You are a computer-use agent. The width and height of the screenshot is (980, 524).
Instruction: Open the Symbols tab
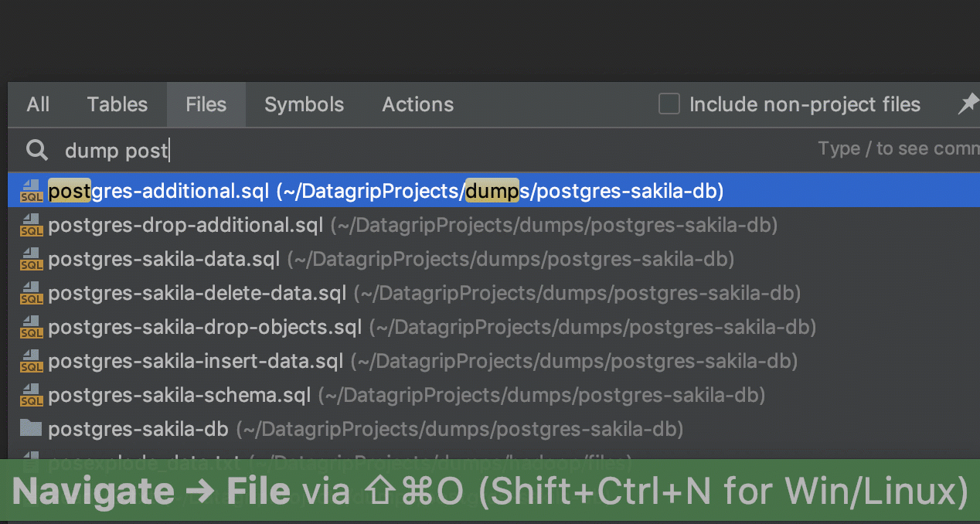(304, 104)
